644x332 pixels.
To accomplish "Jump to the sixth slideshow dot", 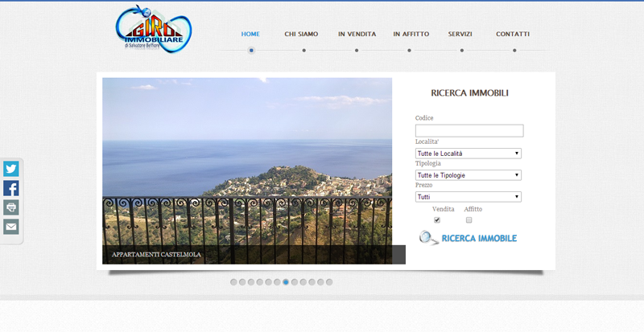I will (x=277, y=282).
